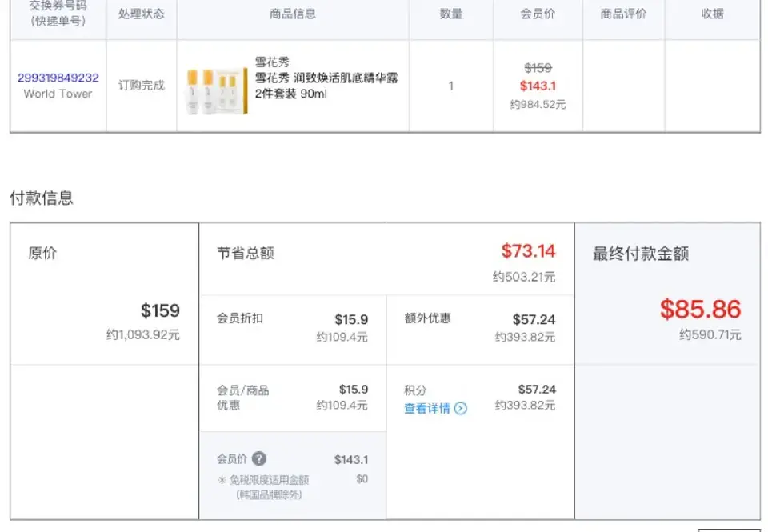Open order number 299319849232
The width and height of the screenshot is (768, 532).
click(x=58, y=78)
